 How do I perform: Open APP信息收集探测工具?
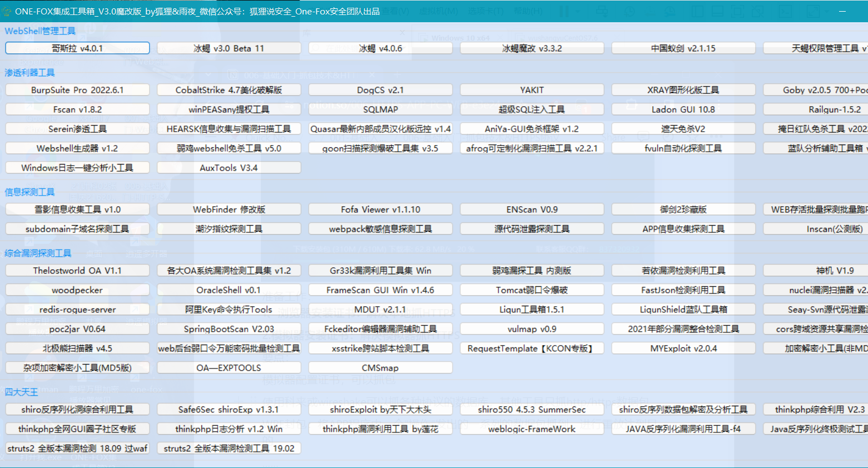tap(683, 229)
